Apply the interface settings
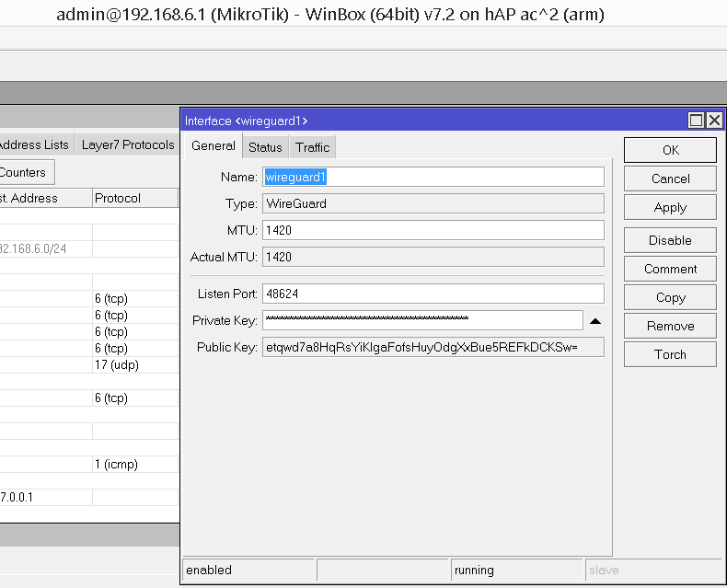The width and height of the screenshot is (727, 588). (670, 207)
